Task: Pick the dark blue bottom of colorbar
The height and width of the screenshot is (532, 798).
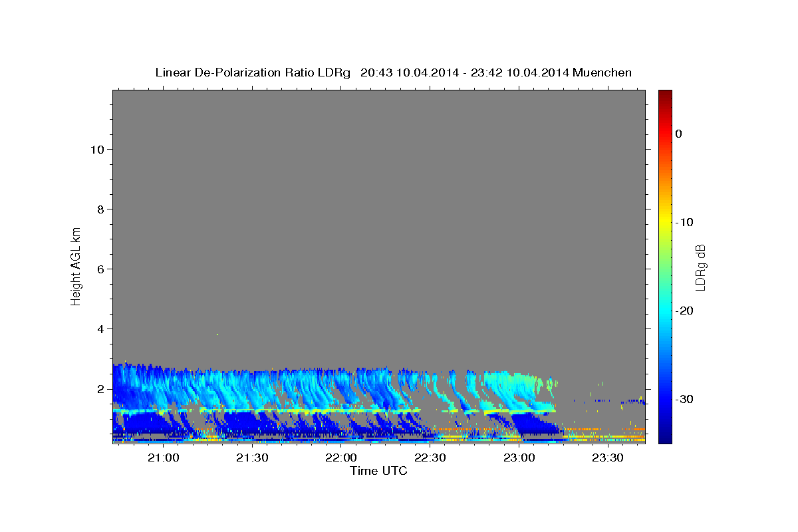Action: pos(665,439)
